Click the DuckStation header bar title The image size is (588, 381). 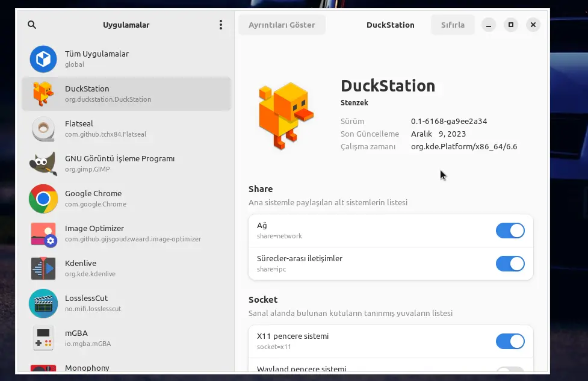(391, 25)
